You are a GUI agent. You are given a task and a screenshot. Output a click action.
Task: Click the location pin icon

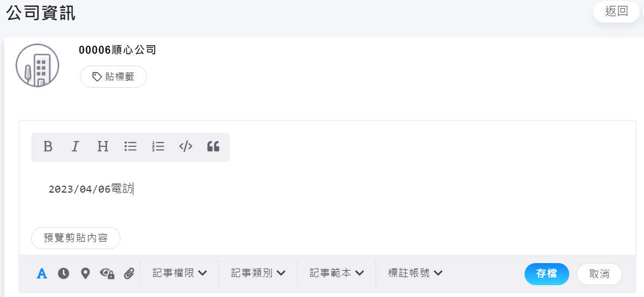85,273
